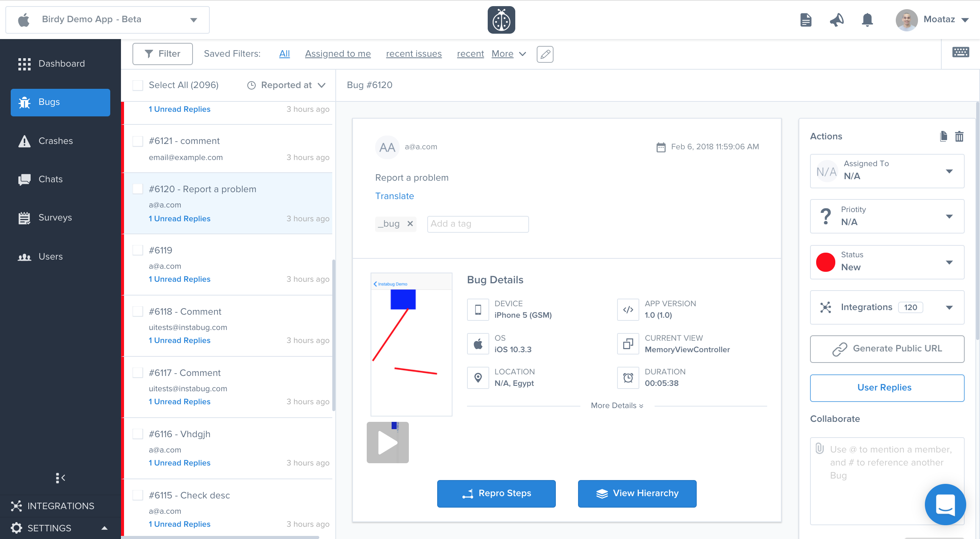Click the trash delete icon in Actions

point(959,136)
